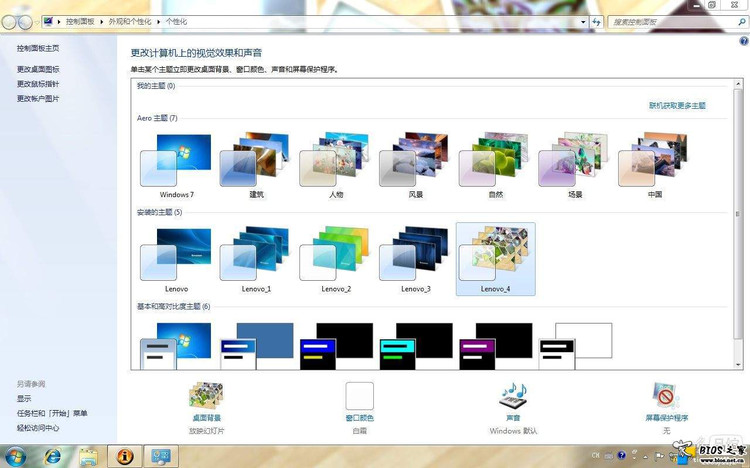The height and width of the screenshot is (468, 750).
Task: Select the Lenovo installed theme
Action: 176,259
